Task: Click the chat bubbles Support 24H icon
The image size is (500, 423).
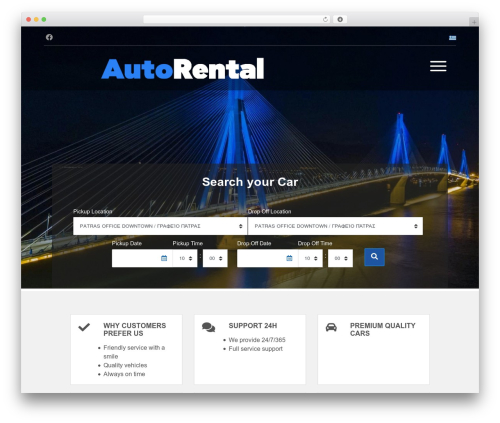Action: 209,327
